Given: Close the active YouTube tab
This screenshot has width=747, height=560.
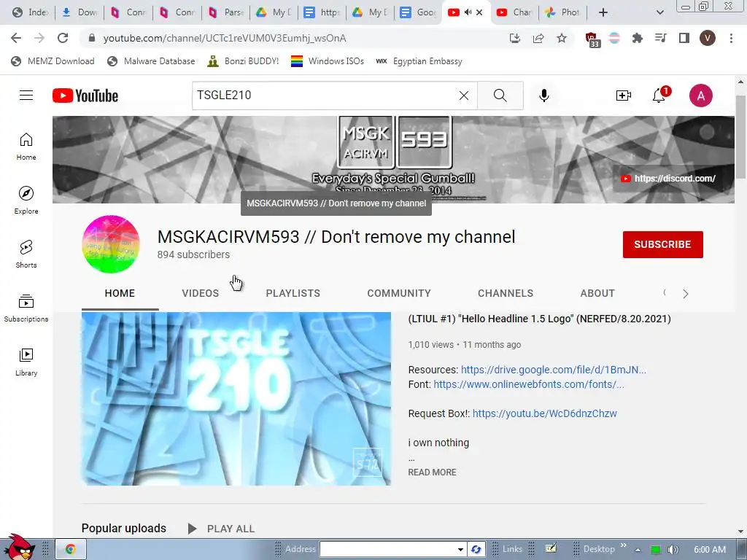Looking at the screenshot, I should (x=480, y=12).
